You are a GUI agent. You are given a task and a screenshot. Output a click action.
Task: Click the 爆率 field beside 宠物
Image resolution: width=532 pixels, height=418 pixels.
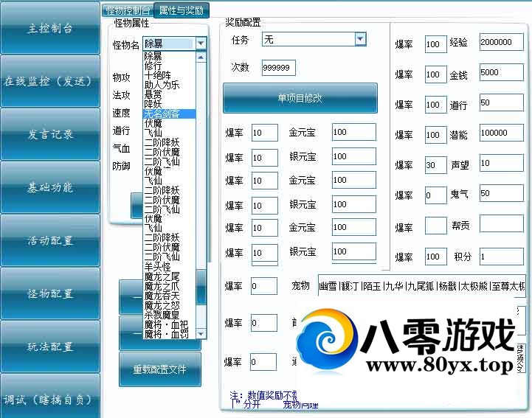click(x=264, y=286)
